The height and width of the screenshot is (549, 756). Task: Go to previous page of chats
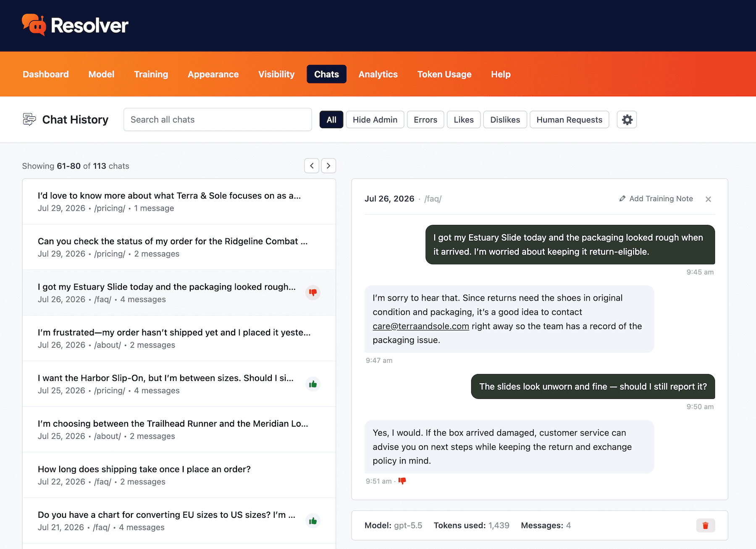(312, 166)
